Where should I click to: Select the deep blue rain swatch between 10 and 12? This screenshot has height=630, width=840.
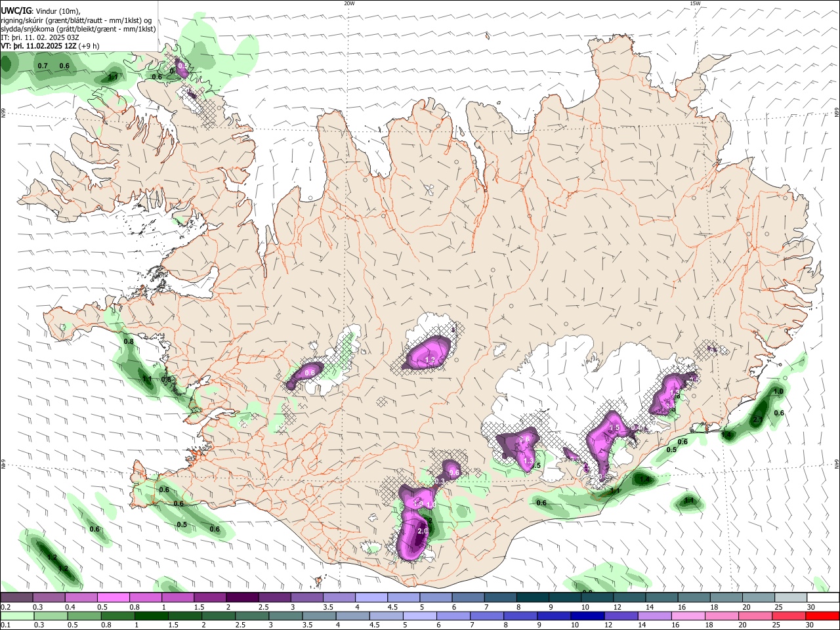[x=587, y=616]
